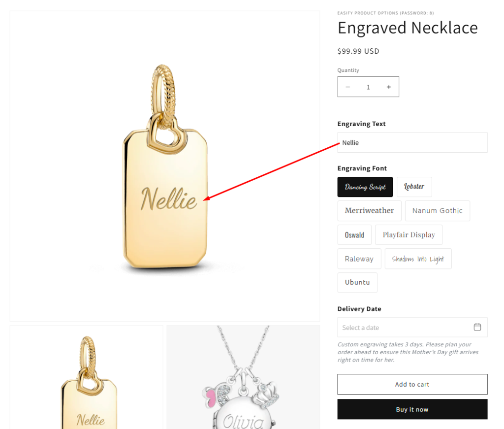This screenshot has height=429, width=504.
Task: View the silver Olivia necklace thumbnail
Action: tap(243, 377)
